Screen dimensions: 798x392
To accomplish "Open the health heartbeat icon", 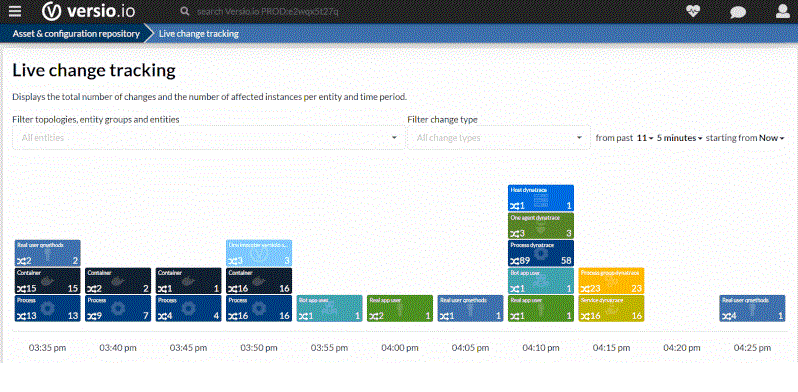I will pyautogui.click(x=693, y=11).
